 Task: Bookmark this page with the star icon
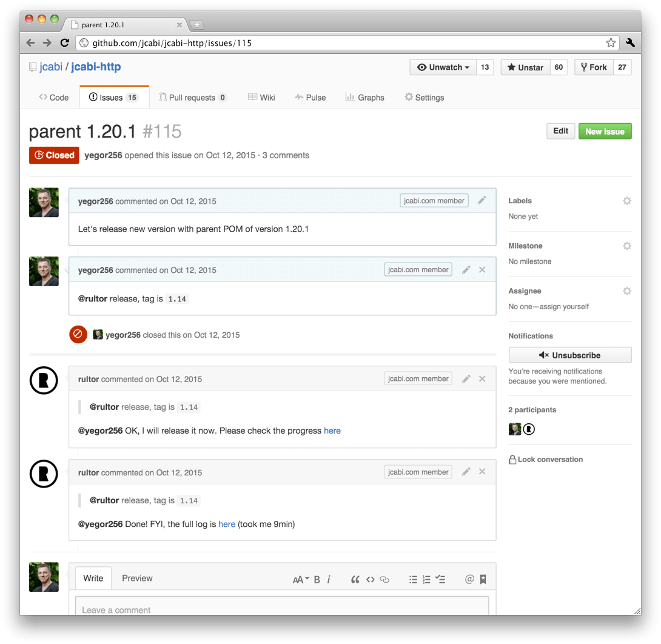(x=611, y=42)
